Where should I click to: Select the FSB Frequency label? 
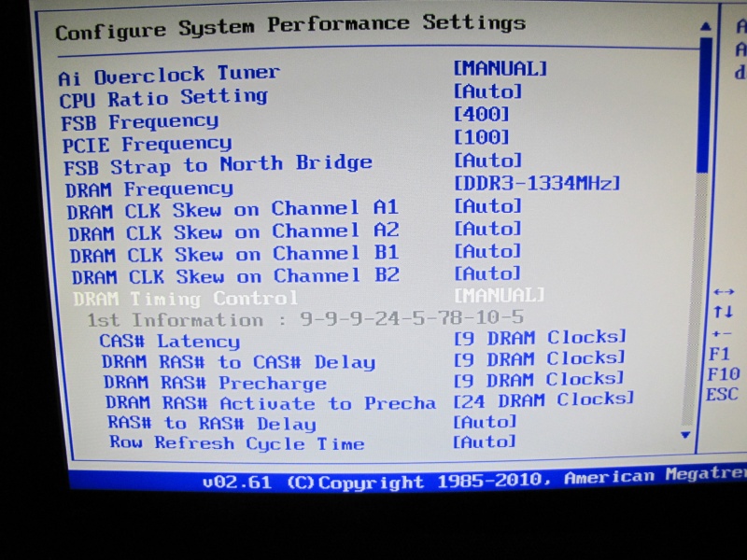coord(140,122)
